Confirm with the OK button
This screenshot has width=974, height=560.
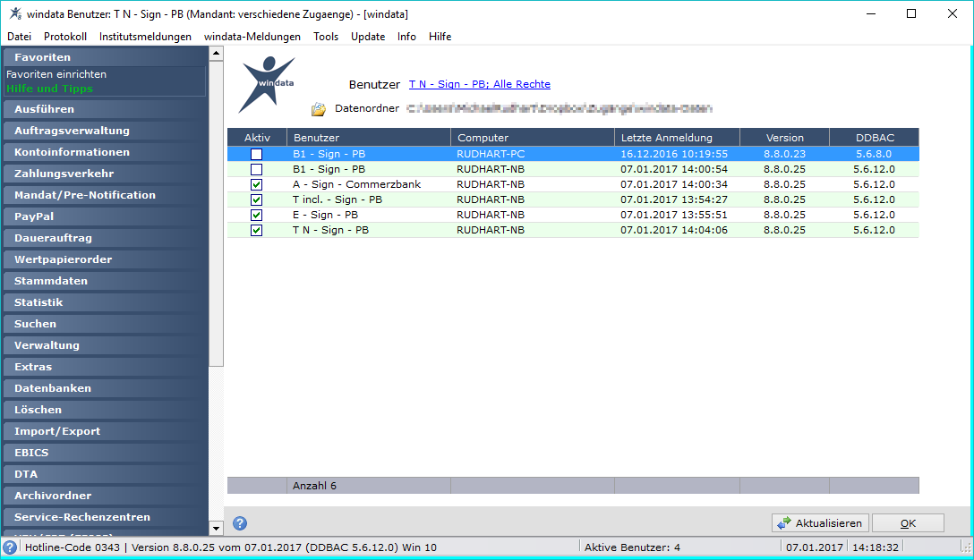908,523
